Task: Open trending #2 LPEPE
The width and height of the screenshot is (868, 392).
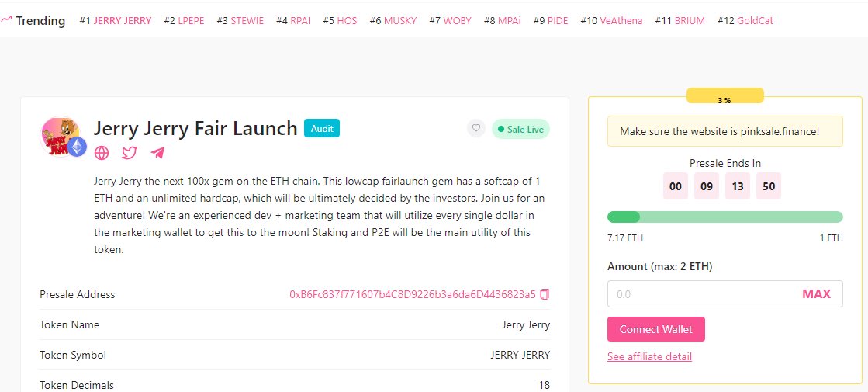Action: 184,21
